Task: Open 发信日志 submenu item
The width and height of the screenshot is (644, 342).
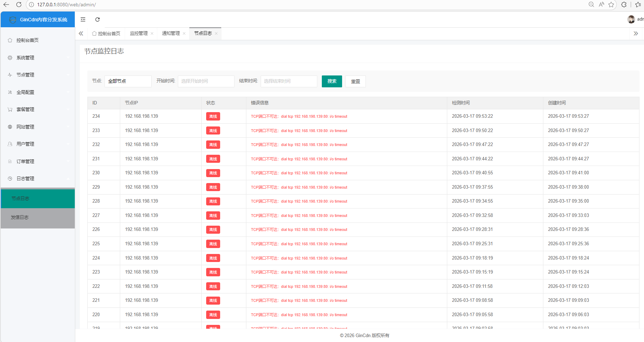Action: pos(20,217)
